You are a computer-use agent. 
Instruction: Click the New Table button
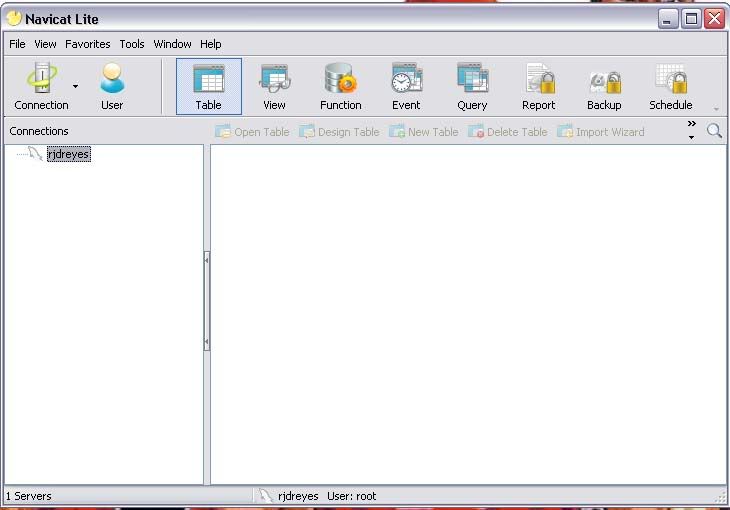424,132
